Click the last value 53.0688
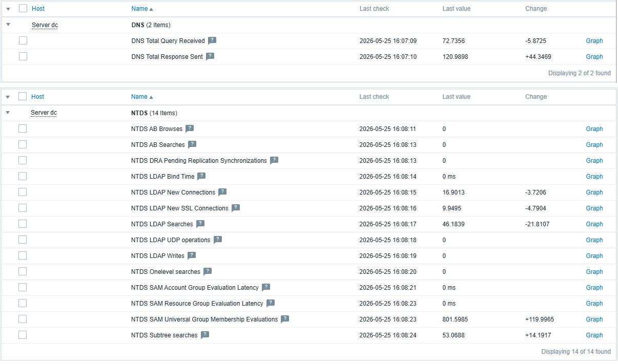618x364 pixels. coord(454,335)
